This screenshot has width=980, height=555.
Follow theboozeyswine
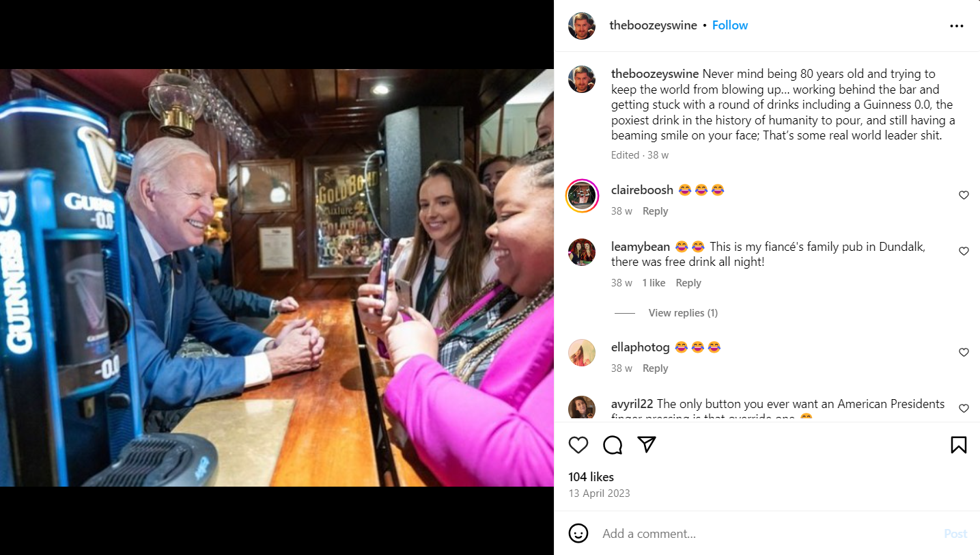730,25
